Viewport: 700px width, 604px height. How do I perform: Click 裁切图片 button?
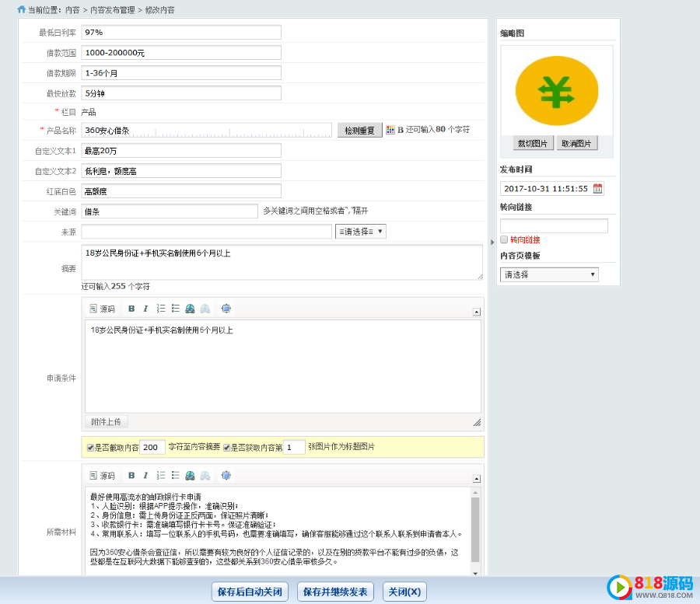533,143
